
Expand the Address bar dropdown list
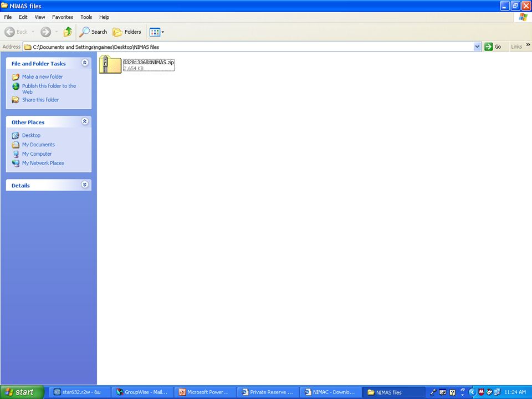pos(477,47)
